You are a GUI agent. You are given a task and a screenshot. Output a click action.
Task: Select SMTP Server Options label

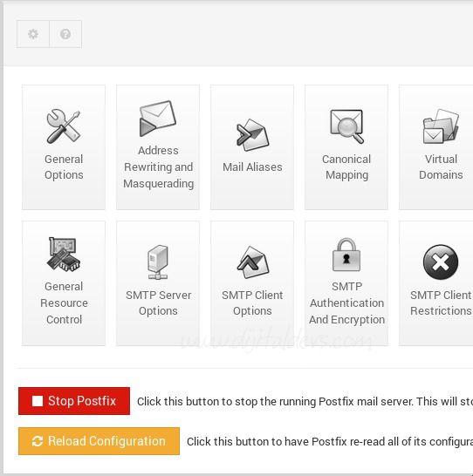[158, 303]
